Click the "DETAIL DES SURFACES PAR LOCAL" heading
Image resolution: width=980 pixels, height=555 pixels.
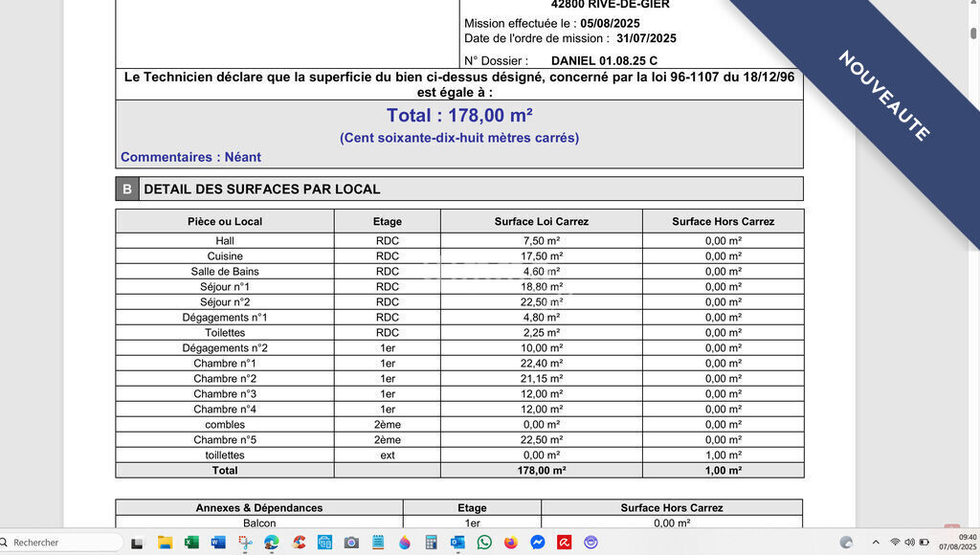coord(262,189)
